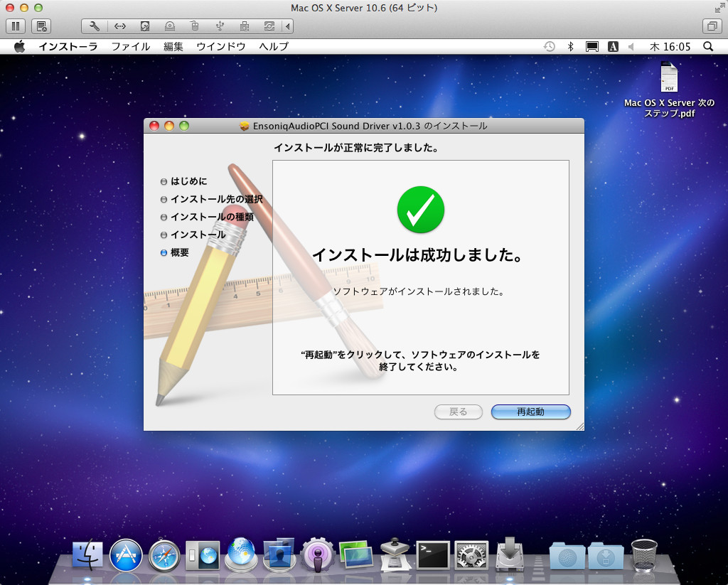Click the インストールの種類 step

point(207,217)
